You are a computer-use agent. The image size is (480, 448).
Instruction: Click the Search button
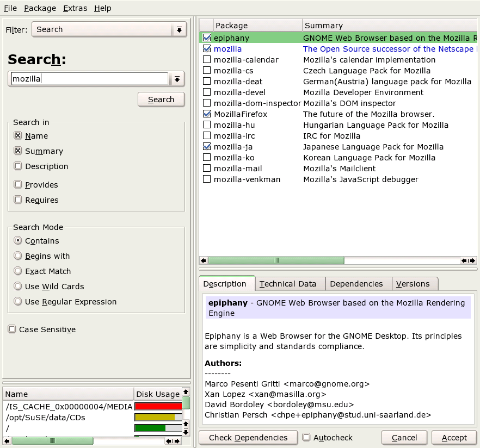(161, 99)
